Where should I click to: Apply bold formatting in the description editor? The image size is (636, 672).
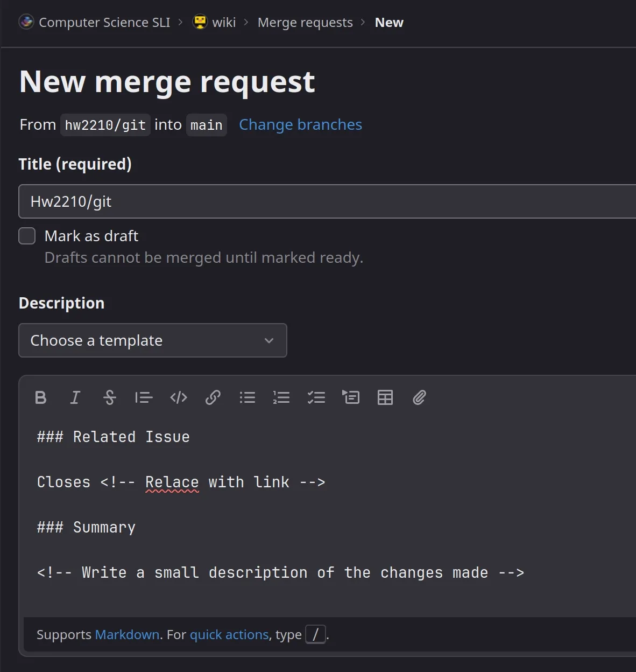(x=40, y=397)
